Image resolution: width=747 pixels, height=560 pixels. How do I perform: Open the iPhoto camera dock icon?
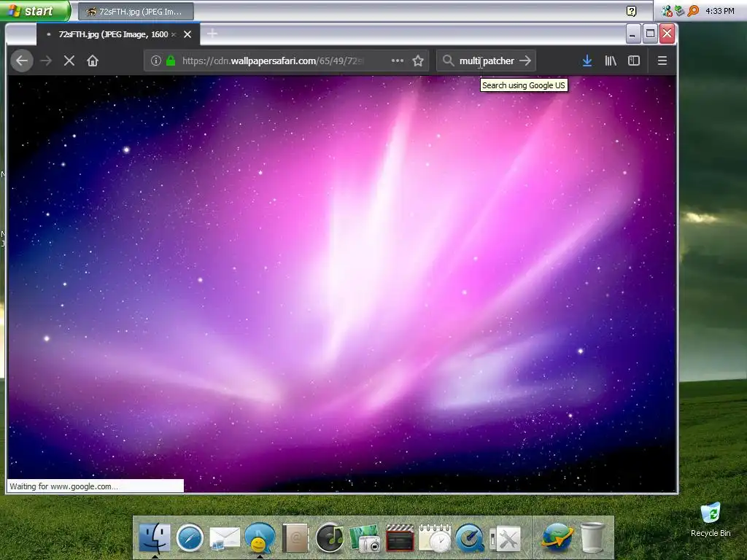click(365, 539)
